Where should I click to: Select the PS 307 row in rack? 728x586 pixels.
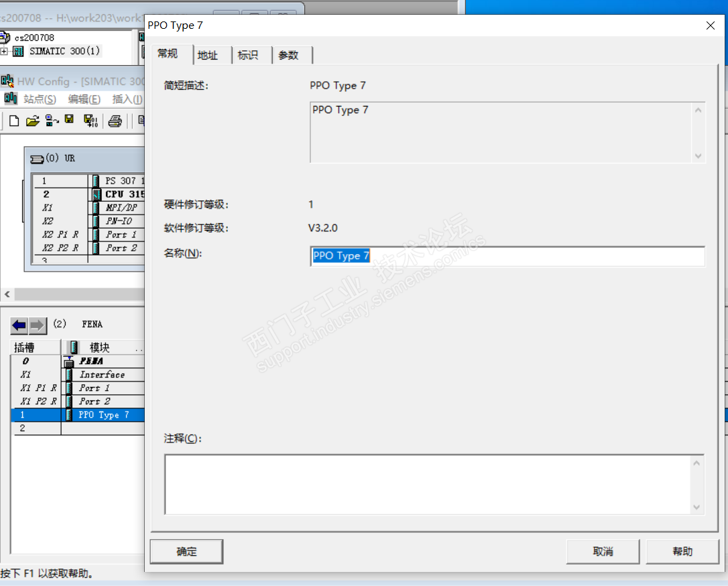(88, 180)
